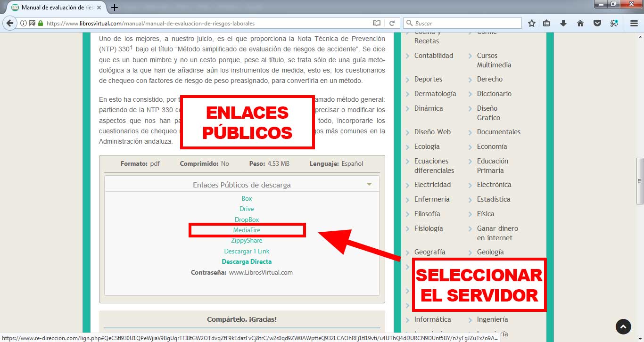
Task: Open the Cursos Multimedia category
Action: [x=494, y=60]
